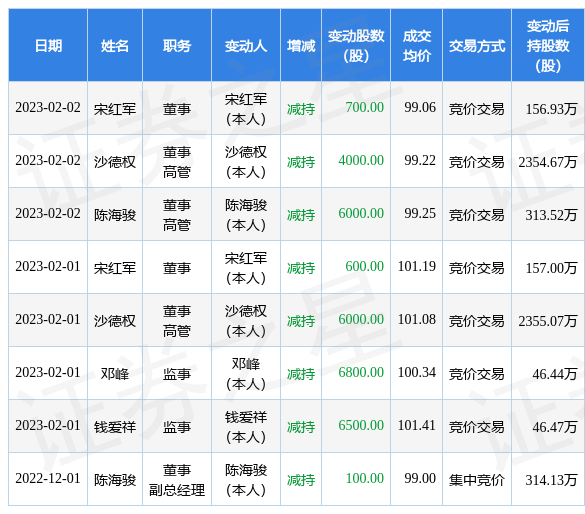Click the 交易方式 column header
This screenshot has height=514, width=585.
click(x=477, y=46)
